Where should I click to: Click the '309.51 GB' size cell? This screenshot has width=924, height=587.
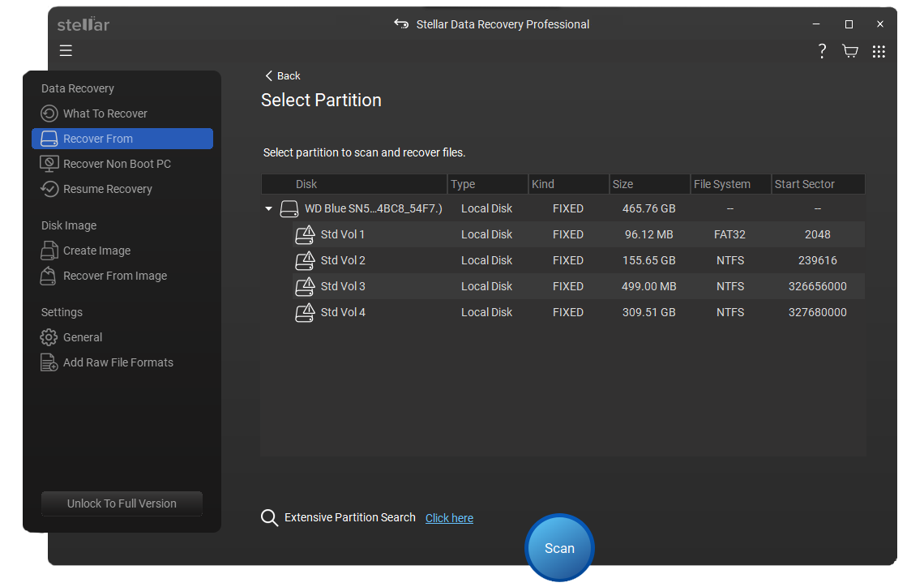coord(648,312)
